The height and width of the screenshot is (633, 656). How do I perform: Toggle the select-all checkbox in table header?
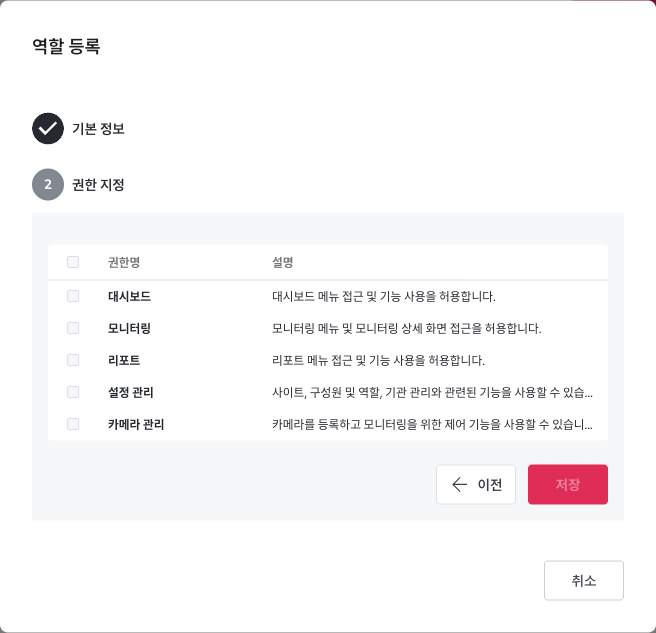click(73, 263)
